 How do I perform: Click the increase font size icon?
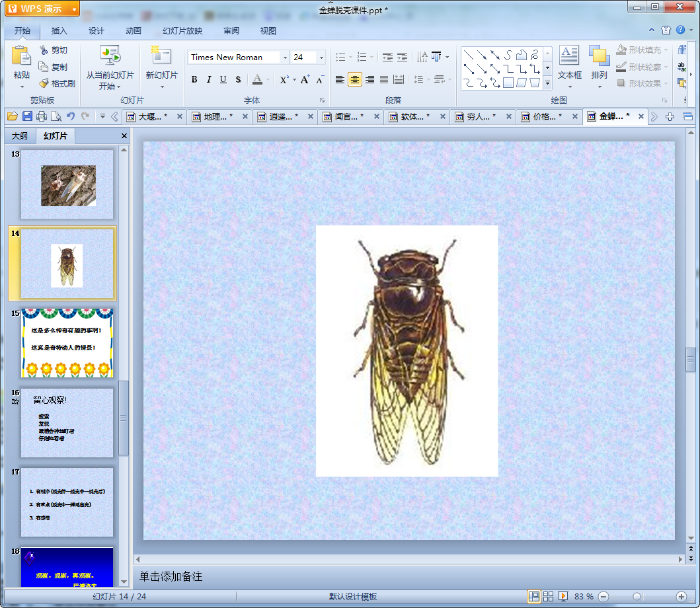(x=305, y=79)
